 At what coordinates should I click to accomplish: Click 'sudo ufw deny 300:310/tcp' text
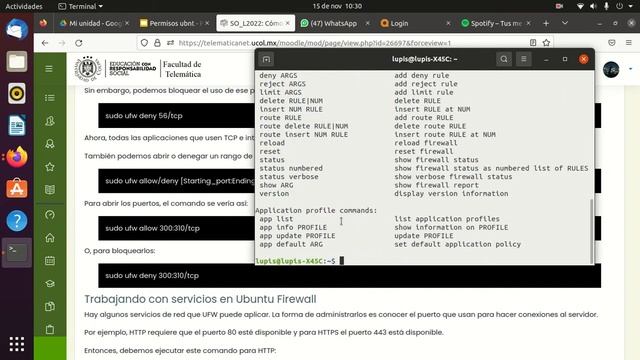click(152, 276)
